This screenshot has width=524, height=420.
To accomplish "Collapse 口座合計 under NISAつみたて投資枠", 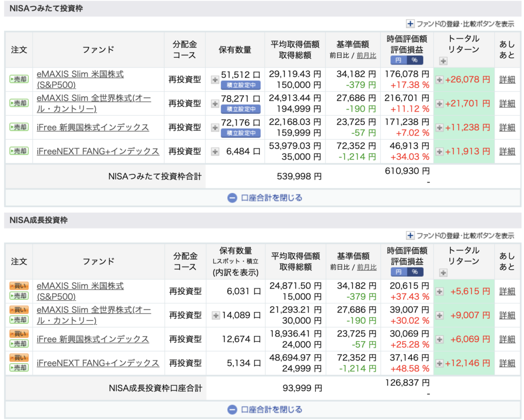I will point(265,198).
